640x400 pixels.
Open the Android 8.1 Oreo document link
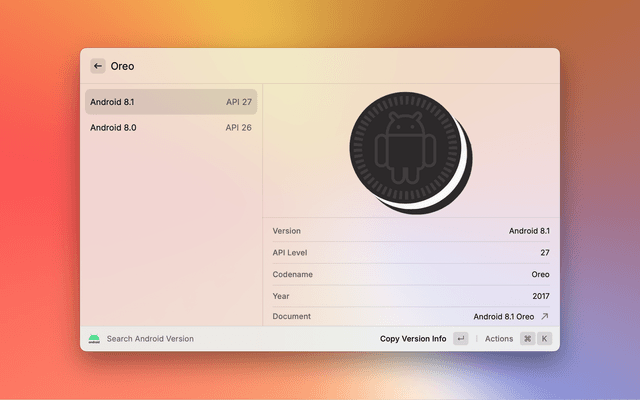click(503, 316)
